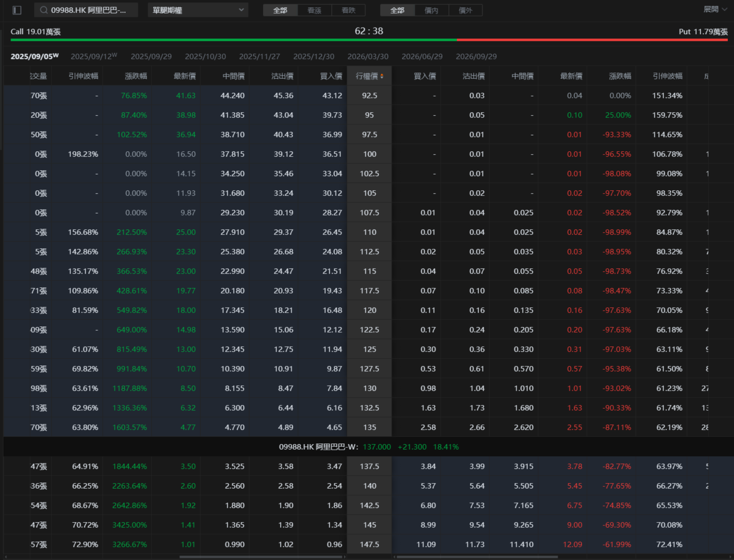Viewport: 734px width, 560px height.
Task: Open the 單腿期權 strategy dropdown
Action: (198, 10)
